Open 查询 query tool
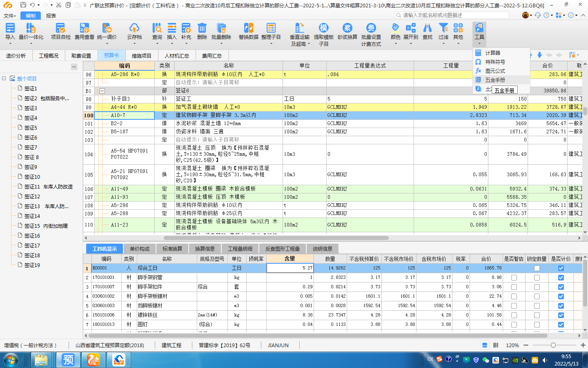This screenshot has width=588, height=368. pyautogui.click(x=157, y=31)
